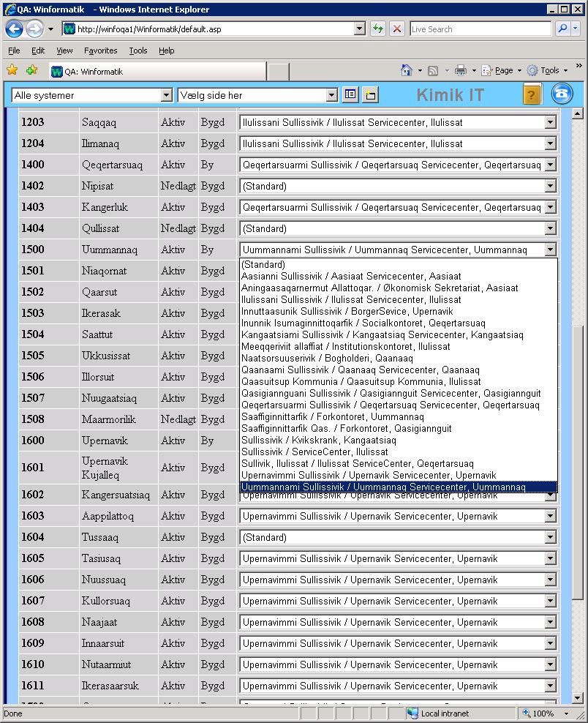Open the dropdown for row 1402 Nipisat
588x723 pixels.
click(x=550, y=186)
